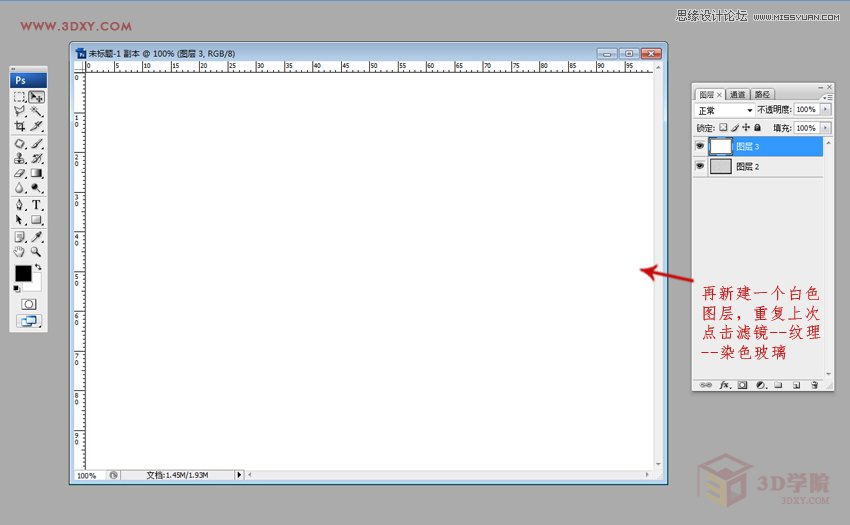Select layer name 图层 2

pyautogui.click(x=748, y=167)
